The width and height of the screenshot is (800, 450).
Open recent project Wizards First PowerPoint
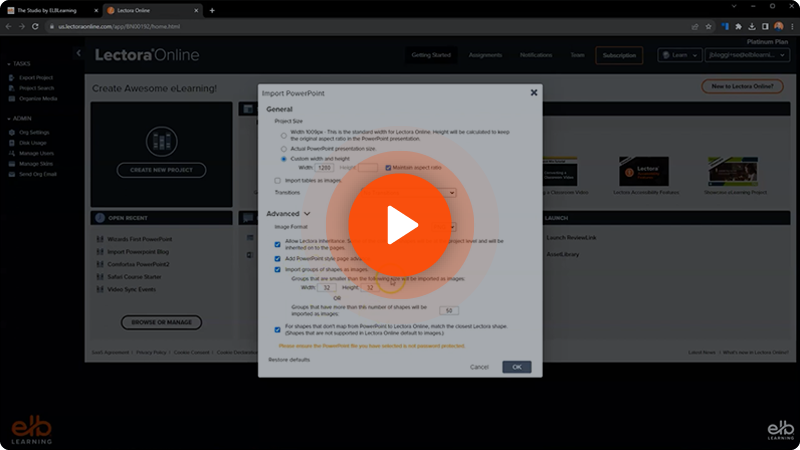[139, 239]
